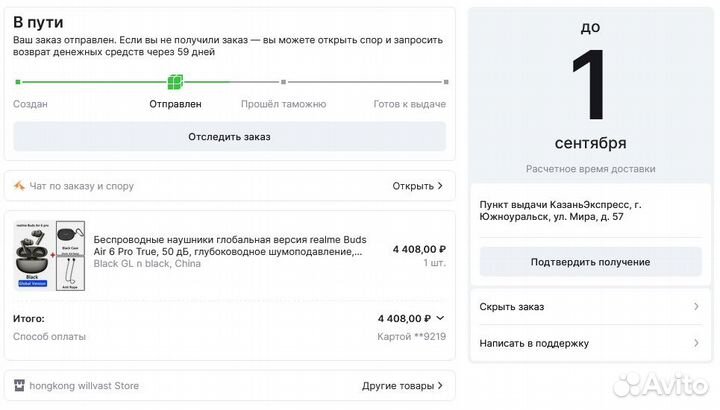Click the store icon beside hongkong willvast

coord(20,385)
